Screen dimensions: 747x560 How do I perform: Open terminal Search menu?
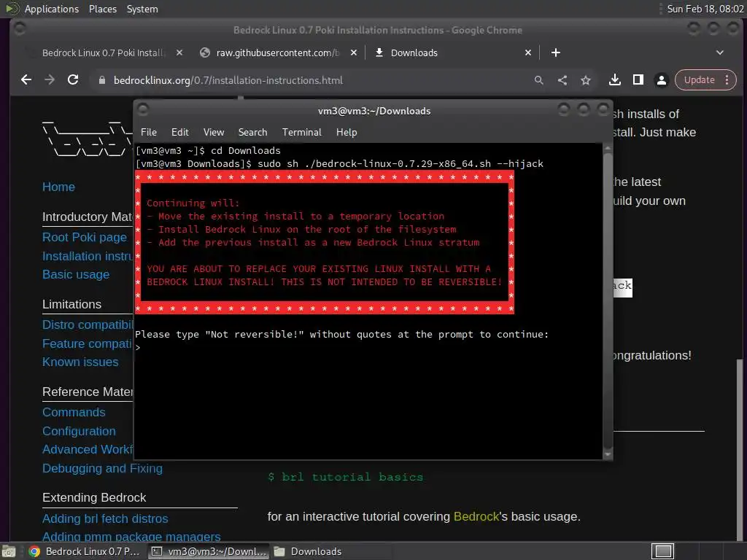click(x=252, y=132)
